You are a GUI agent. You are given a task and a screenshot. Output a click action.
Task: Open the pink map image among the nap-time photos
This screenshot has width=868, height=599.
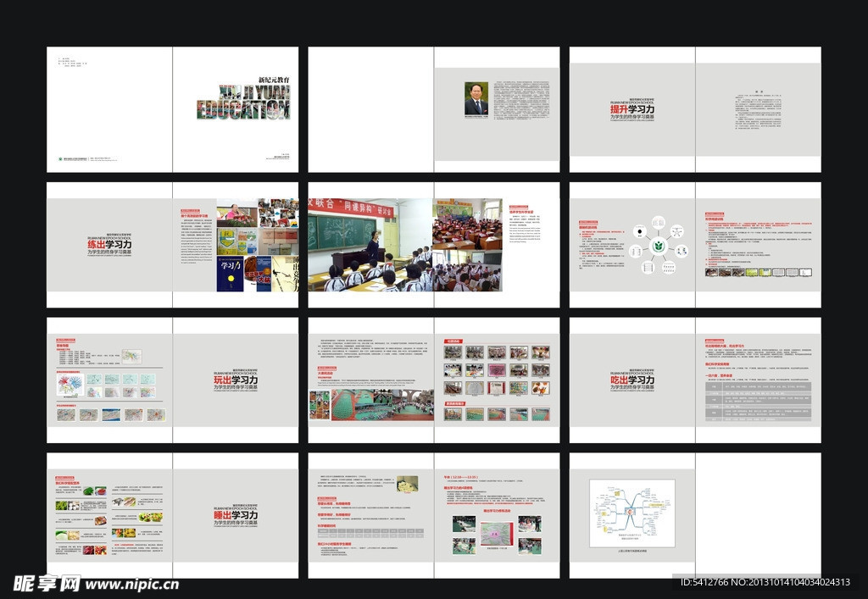496,535
